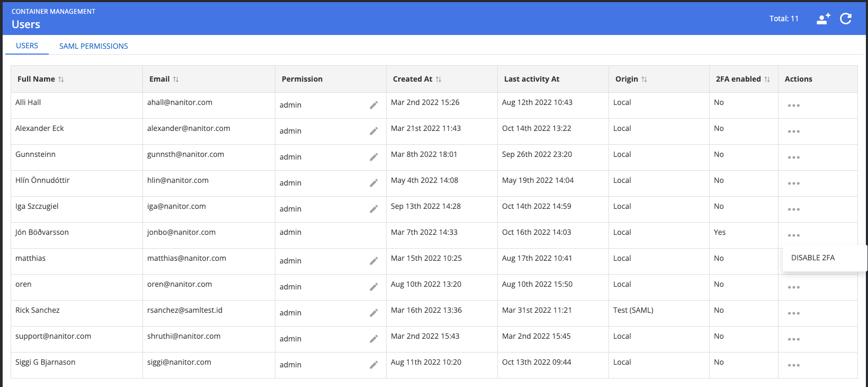Click the Total: 11 counter

[x=784, y=19]
